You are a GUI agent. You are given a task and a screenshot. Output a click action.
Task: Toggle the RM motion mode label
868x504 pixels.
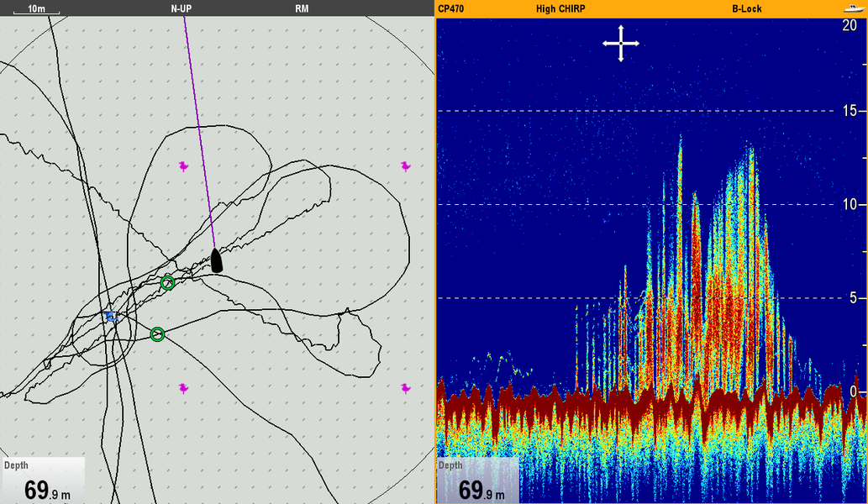pyautogui.click(x=302, y=8)
